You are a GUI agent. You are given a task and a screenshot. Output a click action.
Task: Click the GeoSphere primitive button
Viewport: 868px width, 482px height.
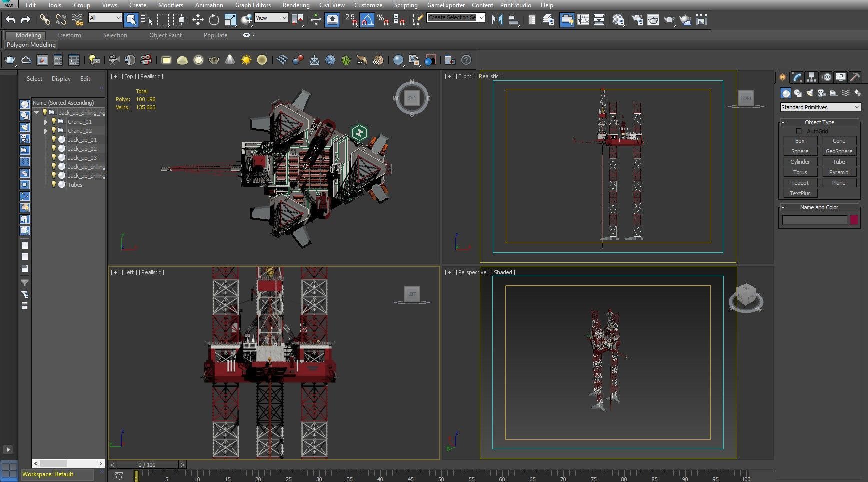tap(839, 151)
